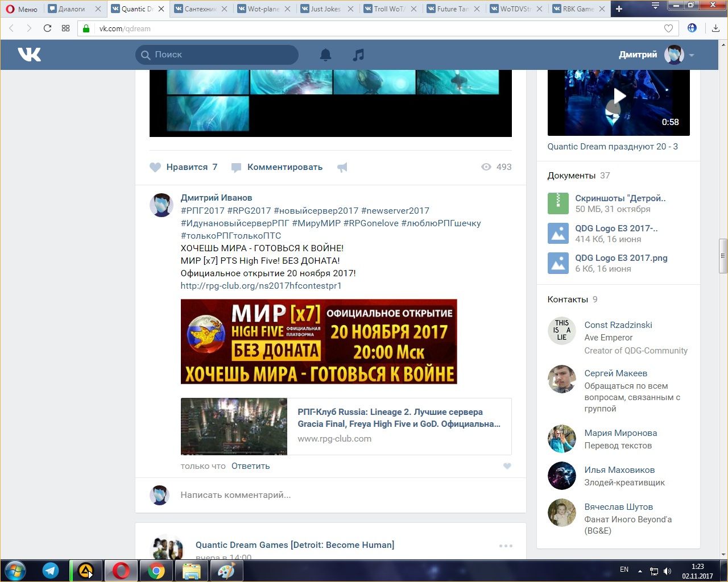Toggle the bookmark heart in address bar
This screenshot has width=728, height=582.
(x=668, y=28)
